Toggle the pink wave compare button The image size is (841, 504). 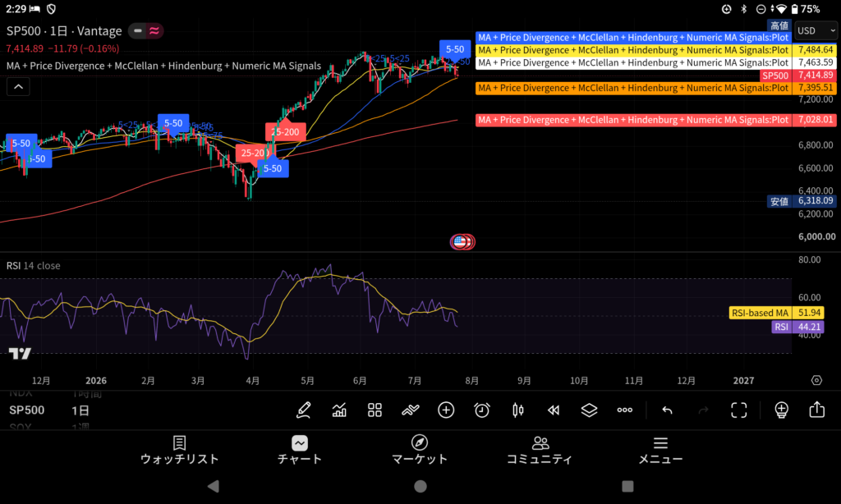coord(154,30)
